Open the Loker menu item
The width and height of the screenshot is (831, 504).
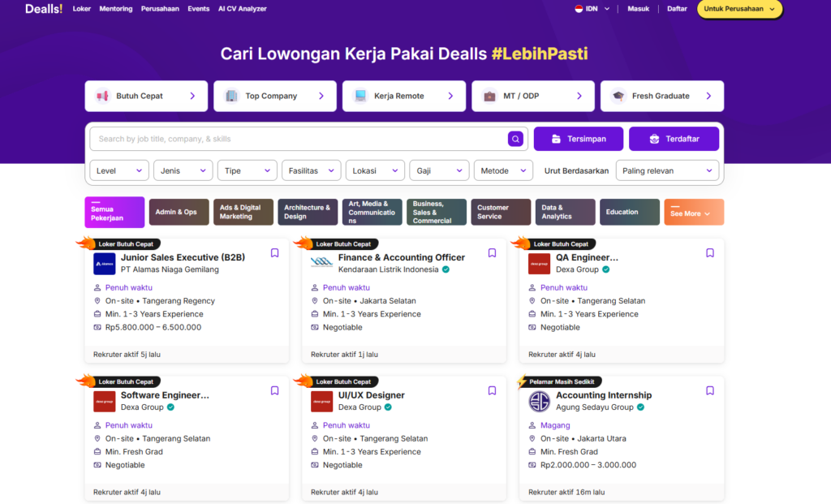pyautogui.click(x=82, y=8)
